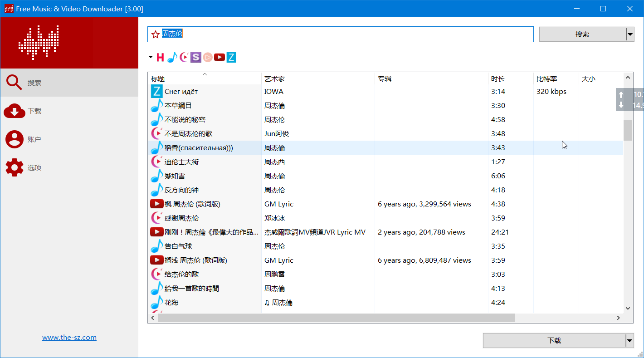Click music note icon beside 髮如雪

156,176
